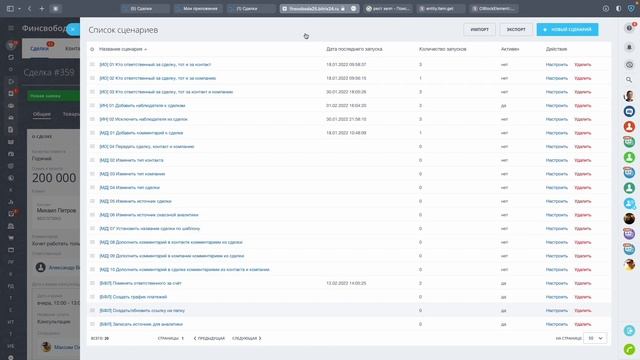Open notifications bell in right sidebar
640x360 pixels.
tap(629, 47)
